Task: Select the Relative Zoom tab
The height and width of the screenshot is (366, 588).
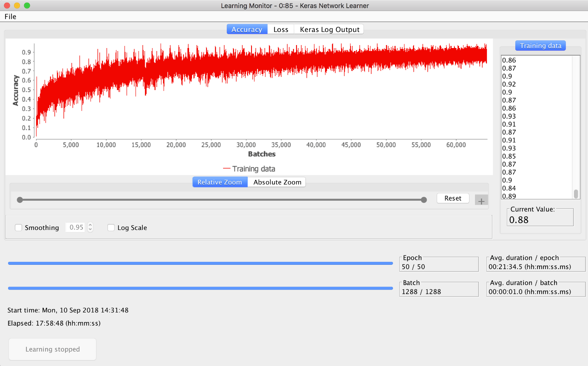Action: (220, 182)
